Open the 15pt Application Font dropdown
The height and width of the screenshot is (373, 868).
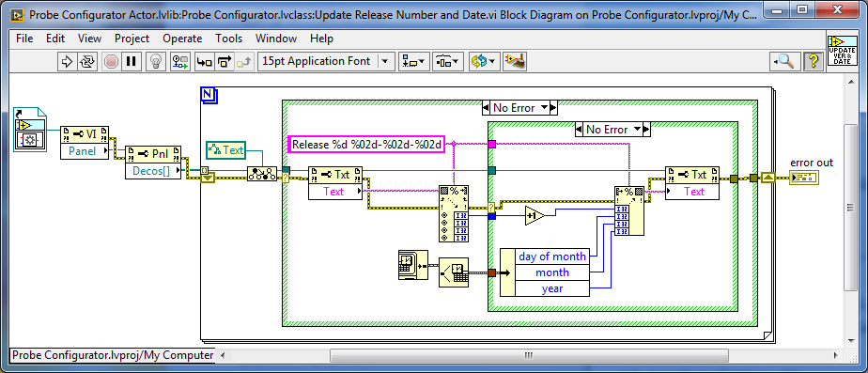[x=327, y=61]
